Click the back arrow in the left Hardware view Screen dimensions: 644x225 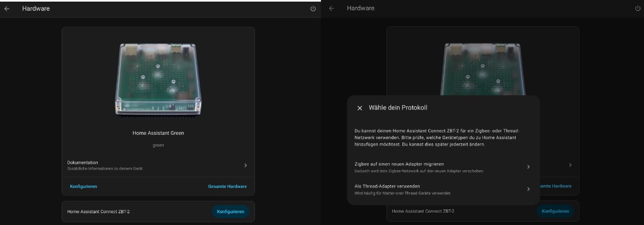pyautogui.click(x=7, y=9)
